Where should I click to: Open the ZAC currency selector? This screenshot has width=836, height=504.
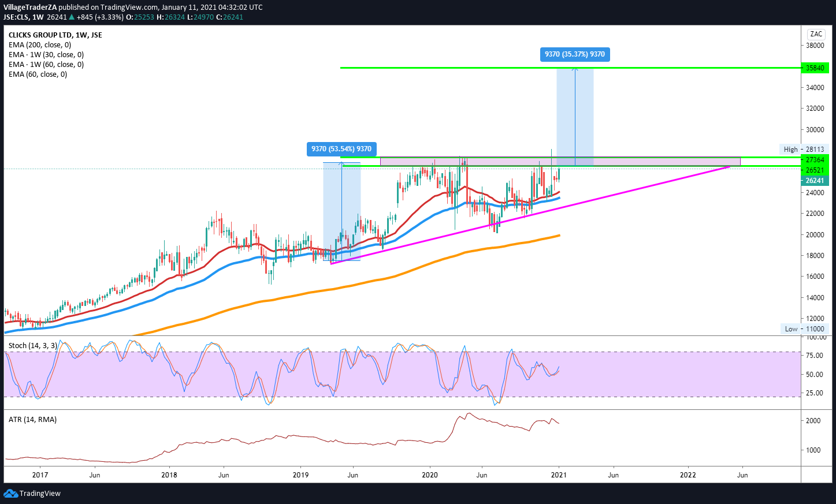816,34
